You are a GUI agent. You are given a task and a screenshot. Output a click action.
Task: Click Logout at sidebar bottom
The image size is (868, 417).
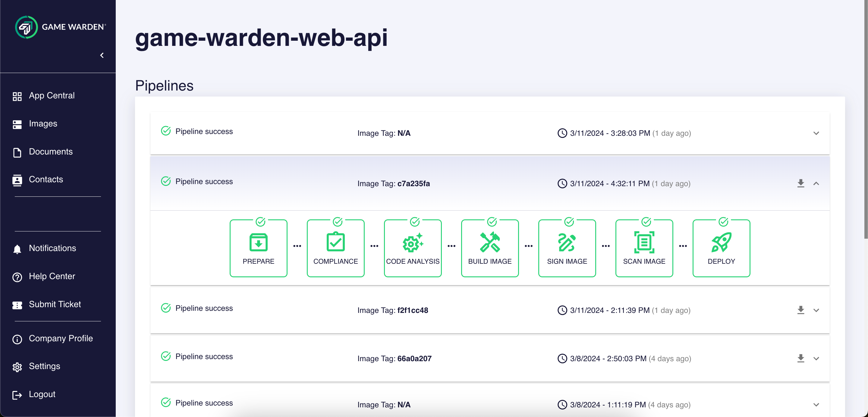42,394
